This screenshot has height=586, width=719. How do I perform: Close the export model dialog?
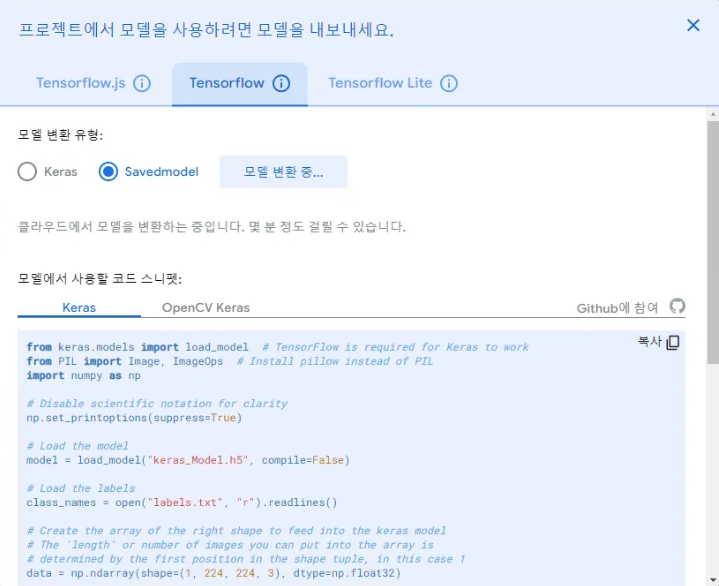pos(693,25)
